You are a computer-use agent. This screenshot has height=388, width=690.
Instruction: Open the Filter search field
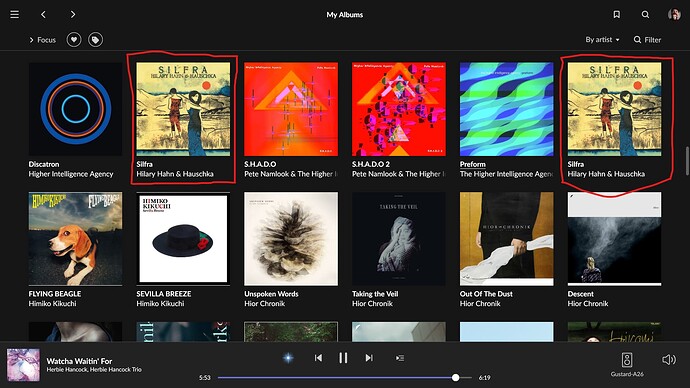click(647, 40)
